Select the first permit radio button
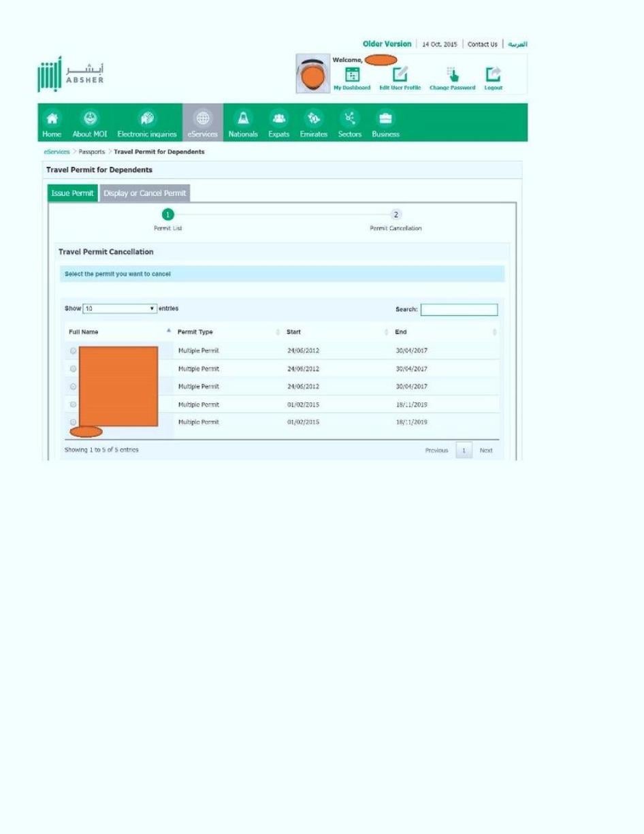Image resolution: width=644 pixels, height=834 pixels. click(73, 351)
